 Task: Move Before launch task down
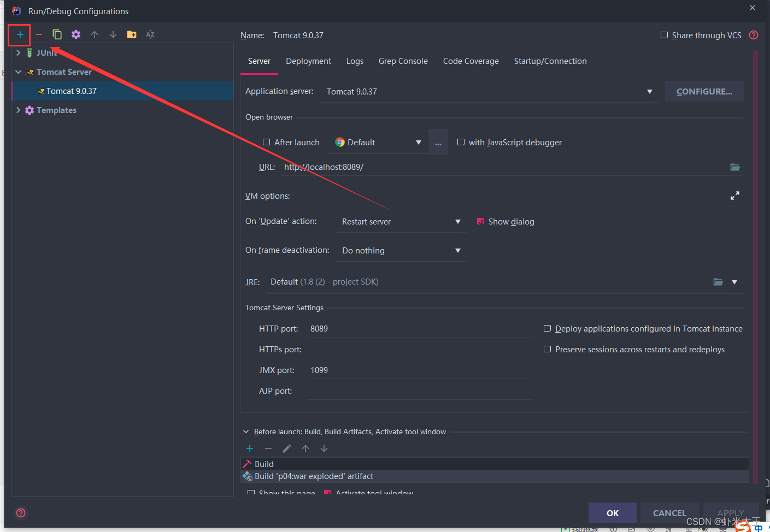point(324,448)
